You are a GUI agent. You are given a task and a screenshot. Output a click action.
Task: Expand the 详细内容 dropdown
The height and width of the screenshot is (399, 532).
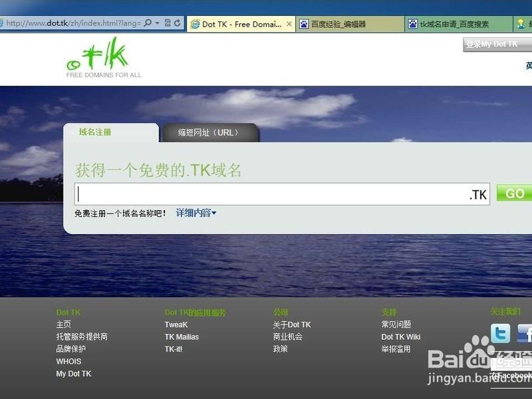coord(196,213)
